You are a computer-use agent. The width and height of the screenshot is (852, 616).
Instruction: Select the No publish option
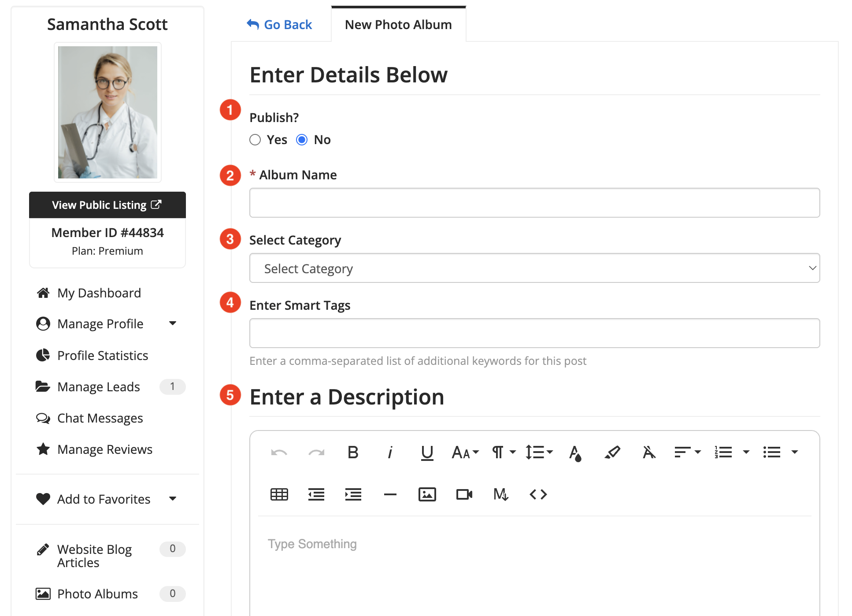tap(302, 140)
